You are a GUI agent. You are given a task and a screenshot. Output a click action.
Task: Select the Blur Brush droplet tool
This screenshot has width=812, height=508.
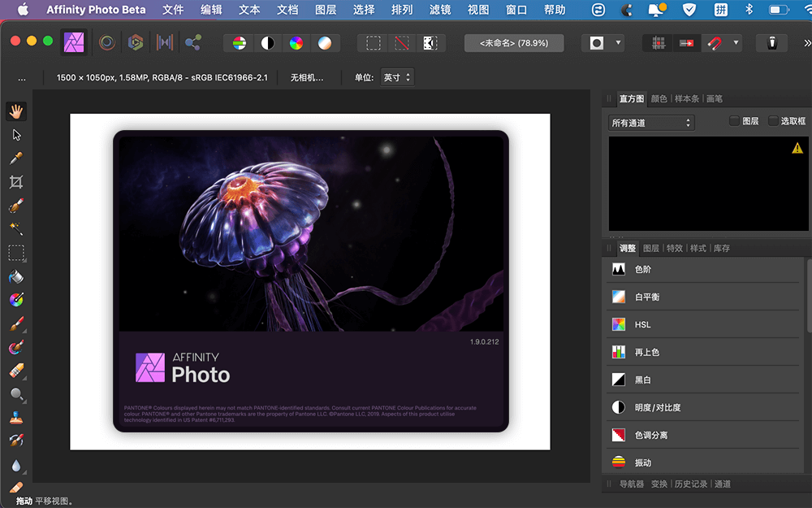point(16,466)
